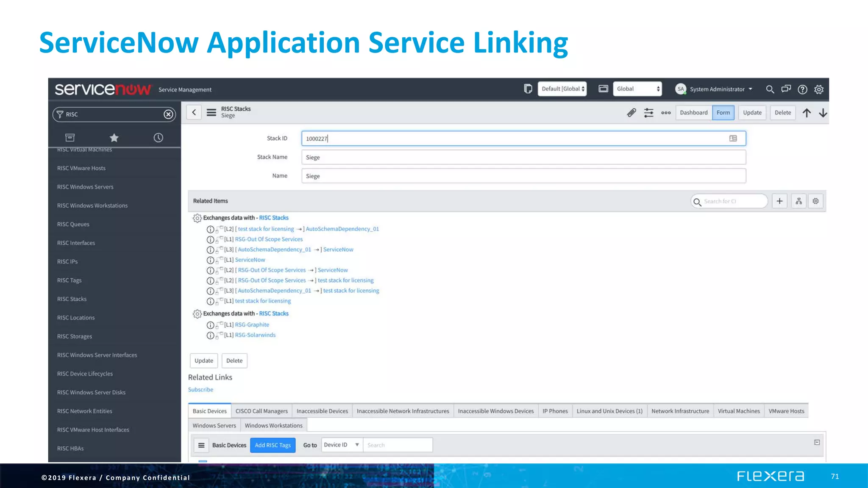Viewport: 868px width, 488px height.
Task: Click the header Delete button
Action: [x=783, y=113]
